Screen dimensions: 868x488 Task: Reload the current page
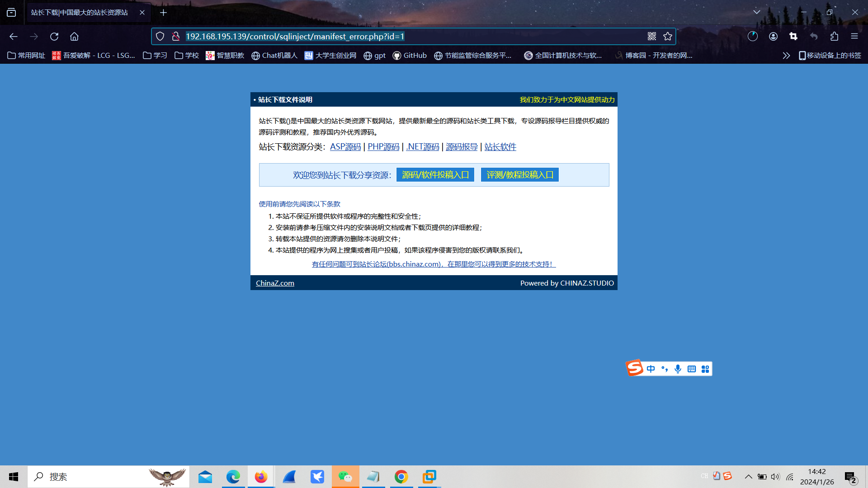[x=54, y=37]
